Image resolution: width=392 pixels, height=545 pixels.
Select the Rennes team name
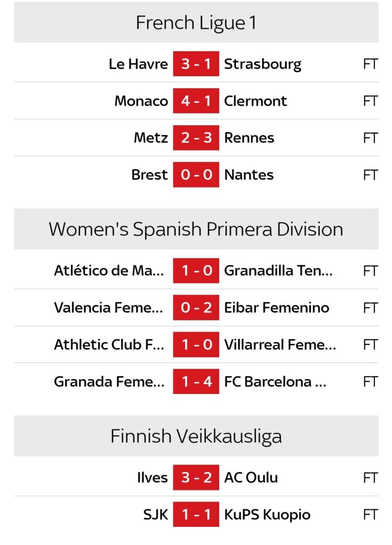point(249,138)
